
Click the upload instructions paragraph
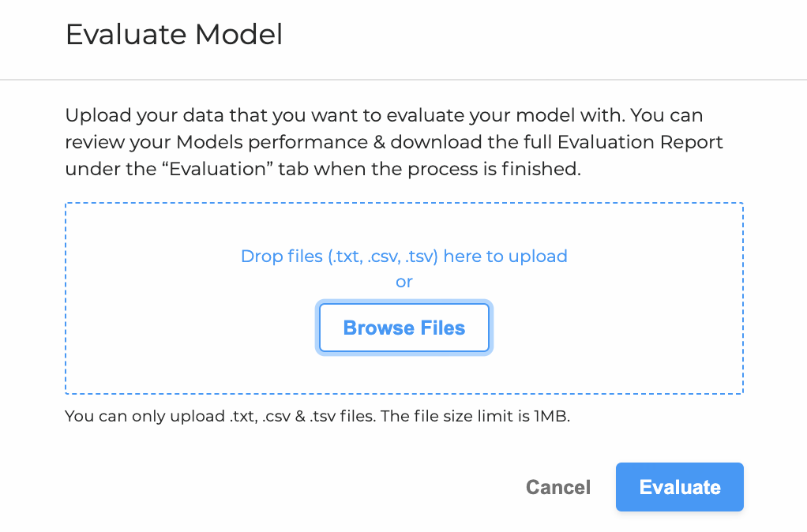(393, 142)
